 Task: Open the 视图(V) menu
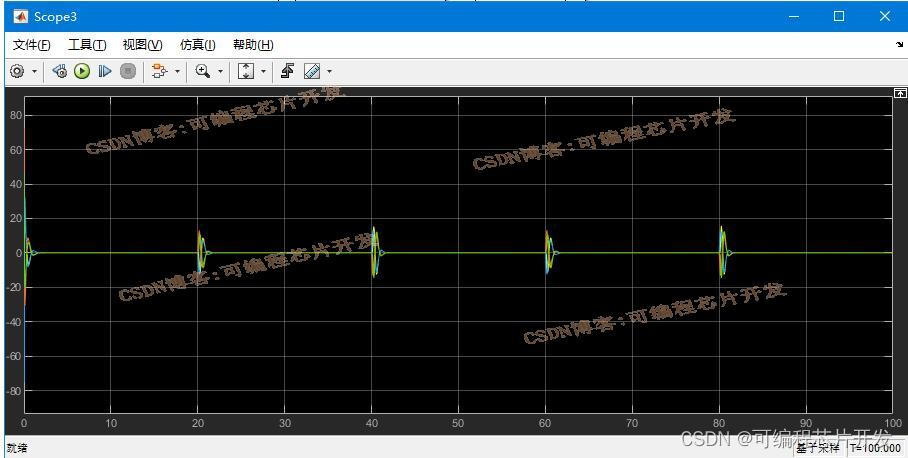pos(142,45)
